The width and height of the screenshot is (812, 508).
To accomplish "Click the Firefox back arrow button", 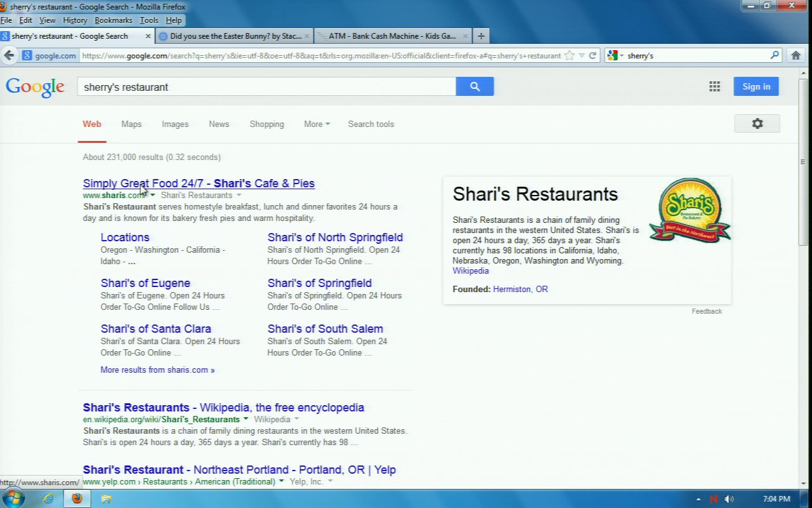I will [x=9, y=55].
